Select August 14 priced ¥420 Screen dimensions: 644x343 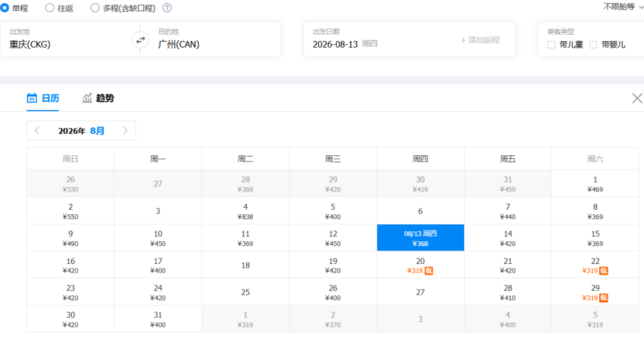click(508, 238)
